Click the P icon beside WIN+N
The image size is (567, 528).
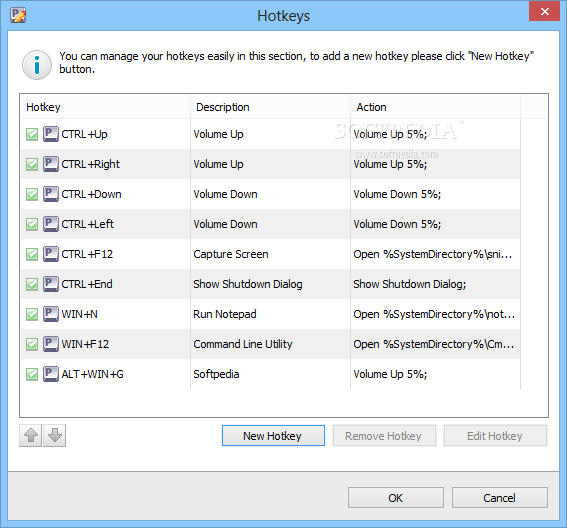tap(51, 314)
